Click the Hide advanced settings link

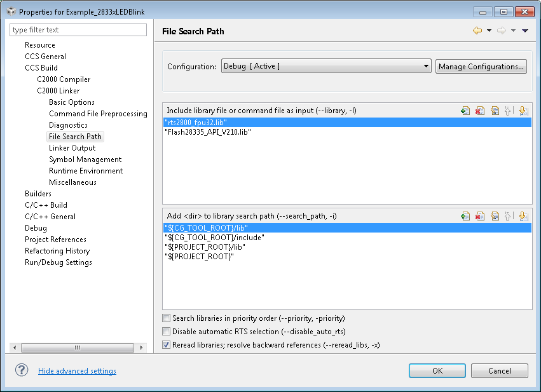[x=77, y=371]
